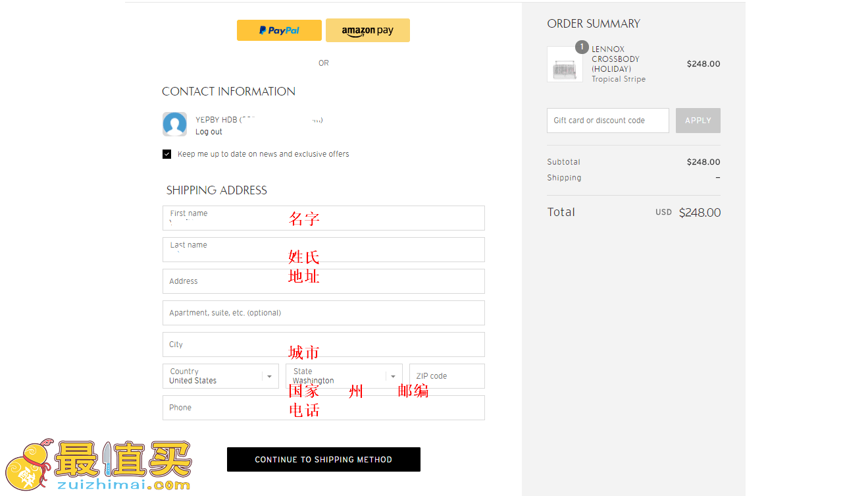
Task: Click the CONTACT INFORMATION heading
Action: click(228, 92)
